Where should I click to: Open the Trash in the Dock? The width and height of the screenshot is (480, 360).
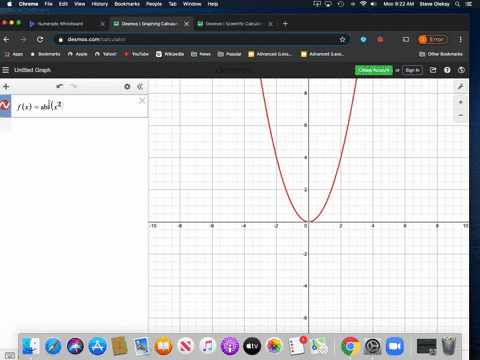tap(449, 346)
